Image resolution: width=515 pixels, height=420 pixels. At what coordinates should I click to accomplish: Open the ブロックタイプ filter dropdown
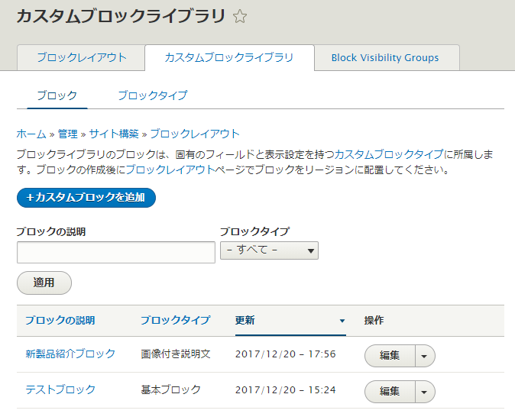(x=269, y=250)
